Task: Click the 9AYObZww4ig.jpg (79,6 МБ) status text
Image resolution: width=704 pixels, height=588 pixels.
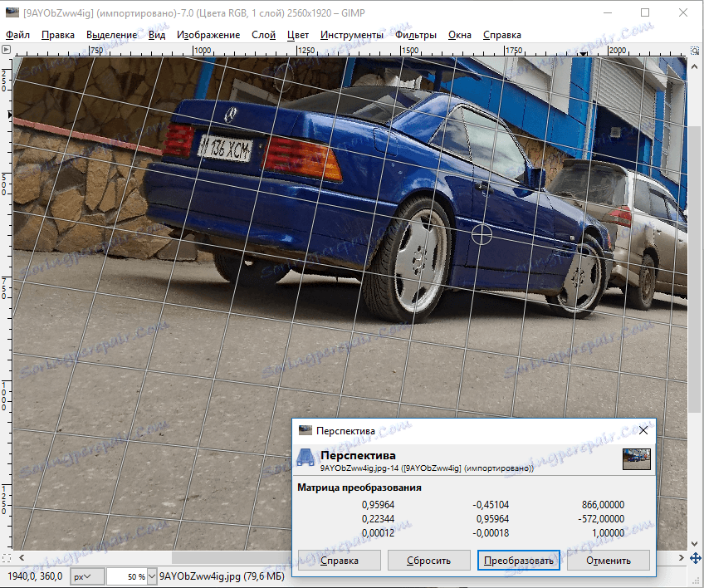Action: coord(222,576)
